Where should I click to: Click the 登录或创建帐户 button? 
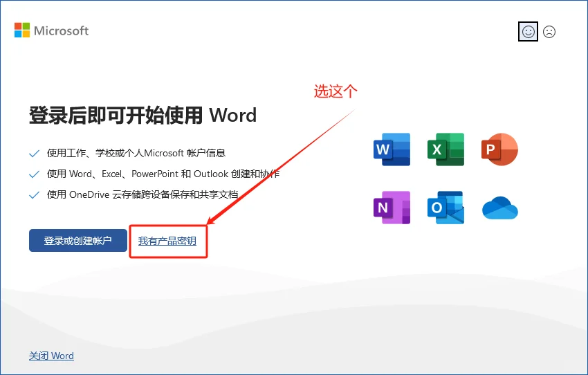click(x=78, y=240)
